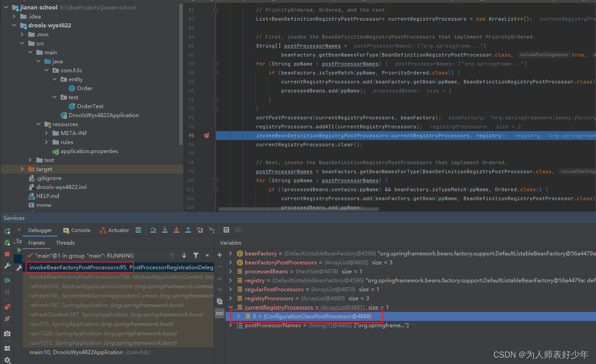Image resolution: width=596 pixels, height=364 pixels.
Task: Select frame run:315, SpringApplication
Action: [118, 324]
